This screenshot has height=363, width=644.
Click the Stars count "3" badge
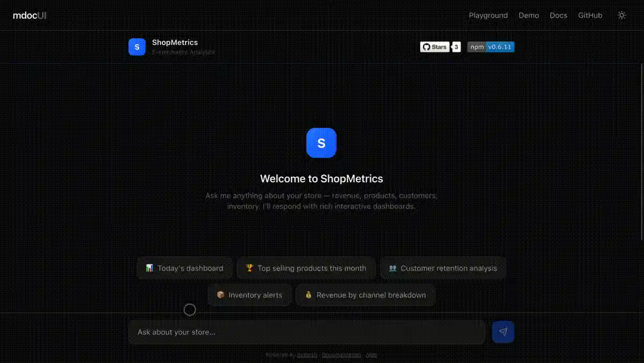click(x=456, y=47)
